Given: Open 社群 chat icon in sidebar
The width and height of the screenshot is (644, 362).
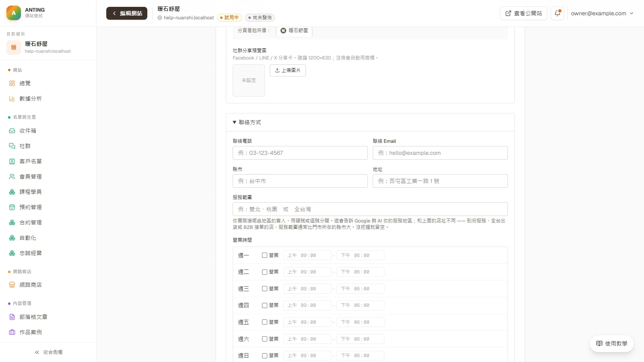Looking at the screenshot, I should click(x=12, y=146).
